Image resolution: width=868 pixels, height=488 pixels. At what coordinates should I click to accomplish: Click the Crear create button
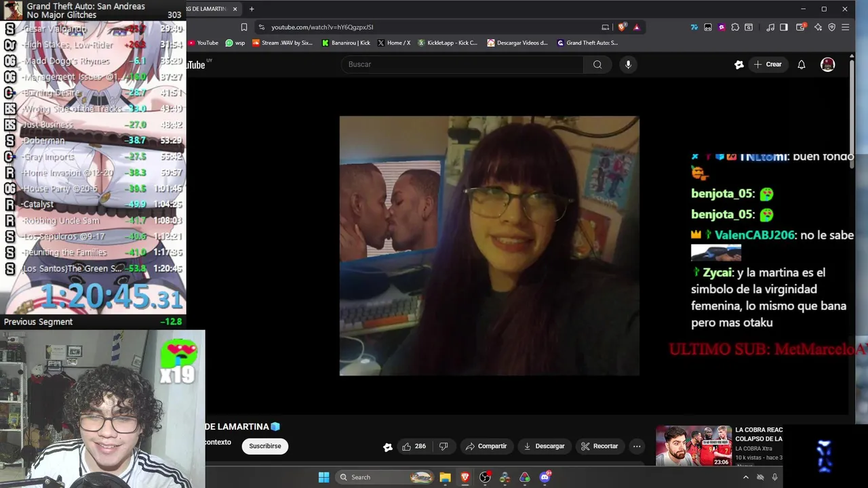[x=767, y=64]
